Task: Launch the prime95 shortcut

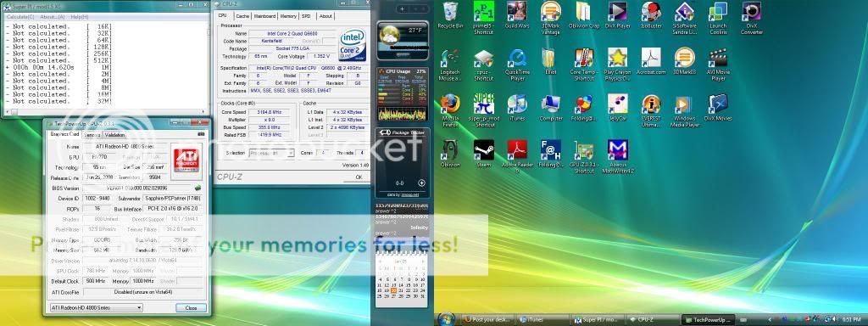Action: pos(483,19)
